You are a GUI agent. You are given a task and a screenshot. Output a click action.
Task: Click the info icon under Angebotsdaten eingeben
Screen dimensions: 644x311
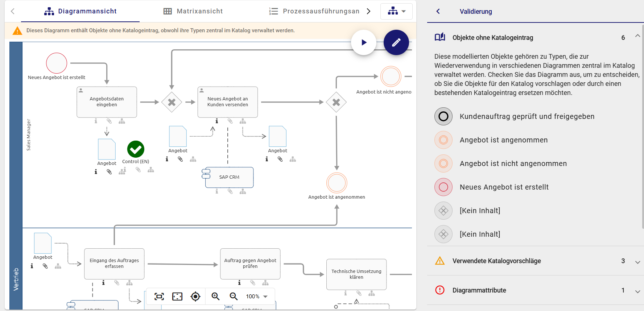pos(96,121)
